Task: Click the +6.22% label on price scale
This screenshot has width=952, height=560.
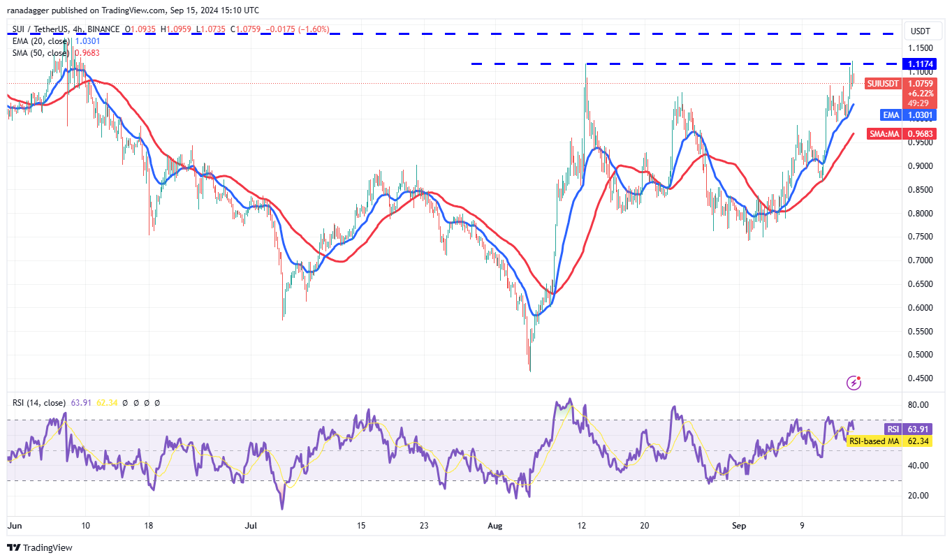Action: (x=921, y=93)
